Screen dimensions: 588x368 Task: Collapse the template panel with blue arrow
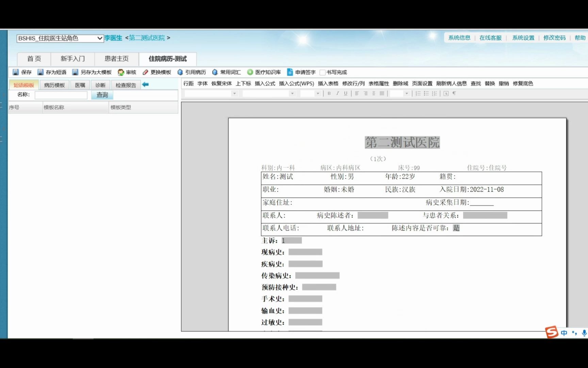pyautogui.click(x=145, y=85)
